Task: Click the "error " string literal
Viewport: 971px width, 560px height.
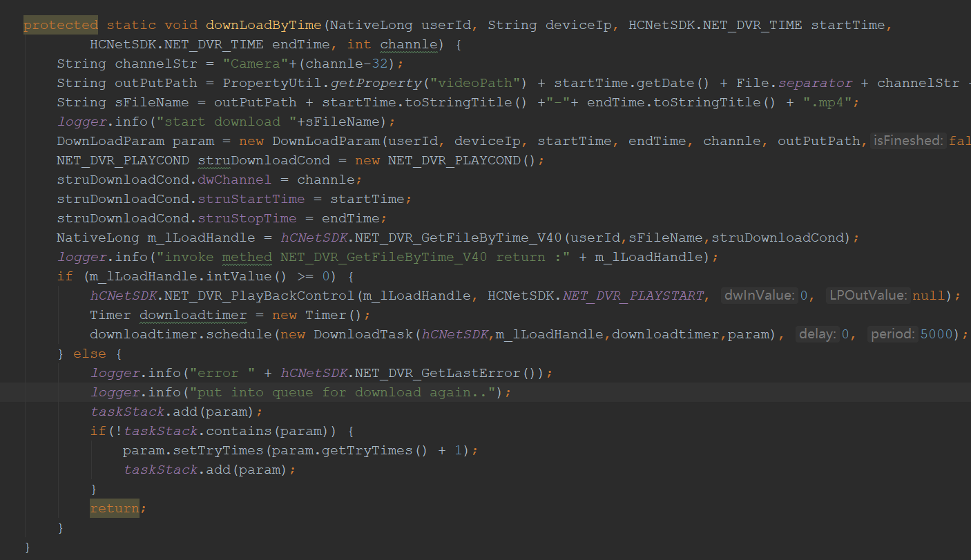Action: point(222,374)
